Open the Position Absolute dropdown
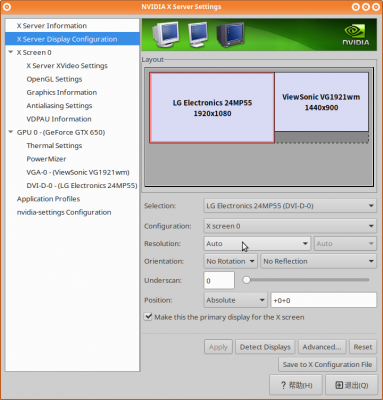The image size is (383, 400). [235, 300]
